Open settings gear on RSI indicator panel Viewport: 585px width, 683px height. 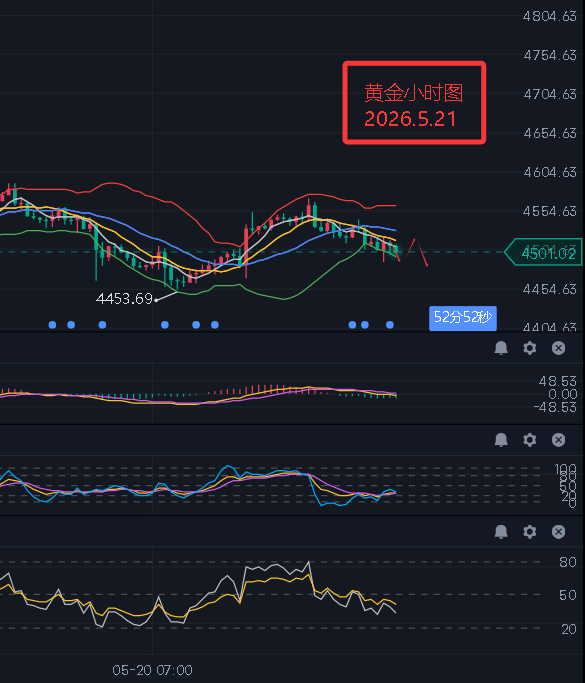point(530,531)
